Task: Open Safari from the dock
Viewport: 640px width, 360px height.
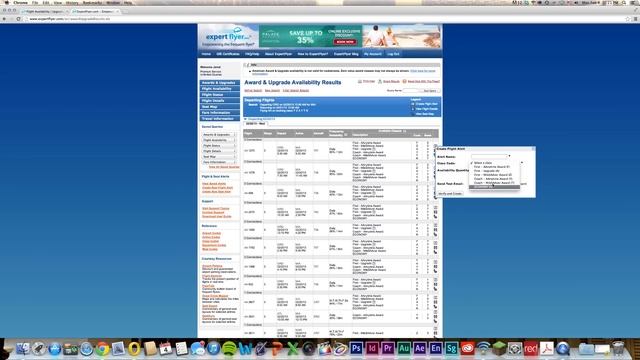Action: point(87,349)
